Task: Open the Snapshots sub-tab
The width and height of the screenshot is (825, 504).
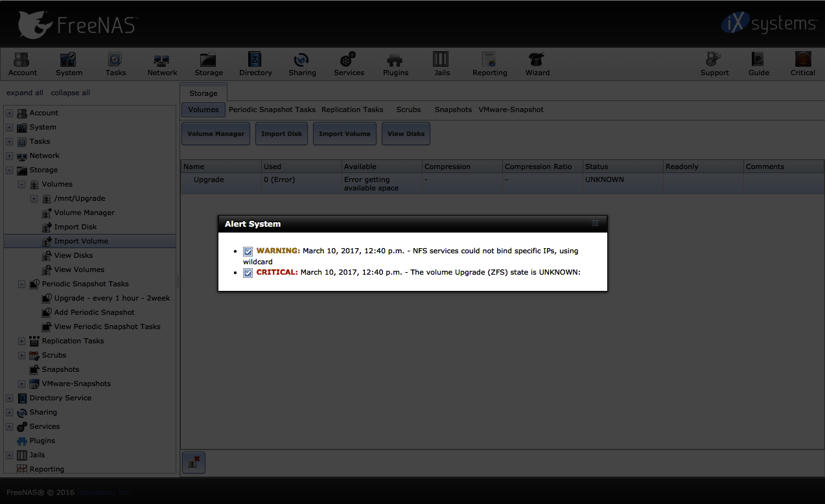Action: [x=453, y=109]
